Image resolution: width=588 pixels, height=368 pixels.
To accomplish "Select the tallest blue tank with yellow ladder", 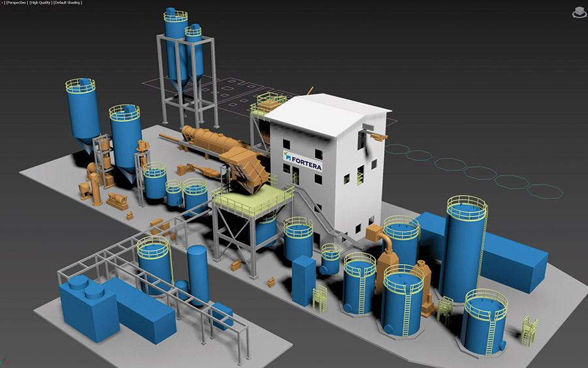I will (465, 248).
